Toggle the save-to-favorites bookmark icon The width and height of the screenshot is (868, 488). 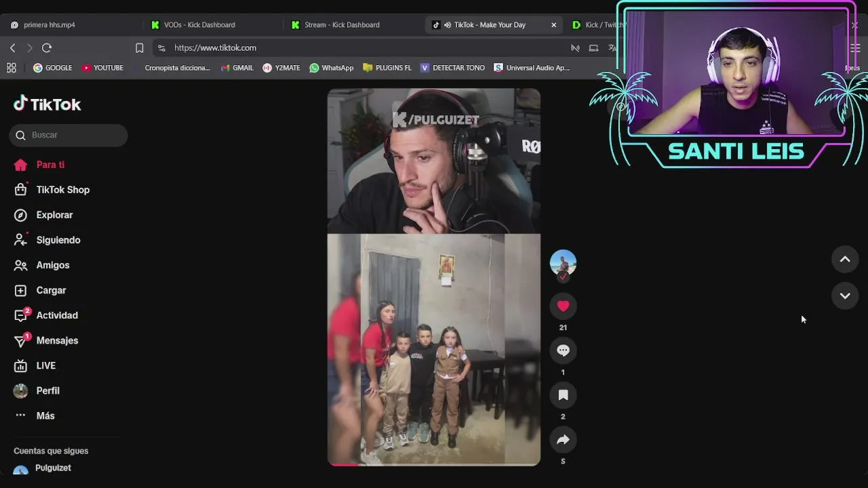(563, 395)
